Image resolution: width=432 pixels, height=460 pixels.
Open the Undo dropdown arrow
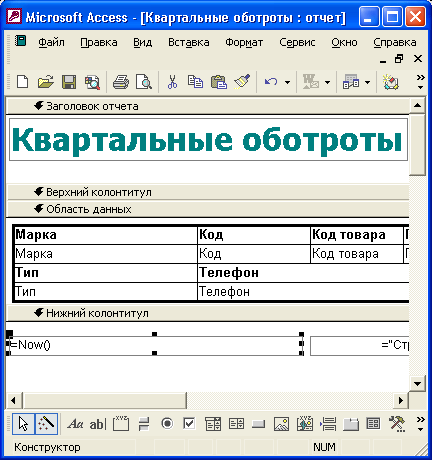pyautogui.click(x=287, y=82)
